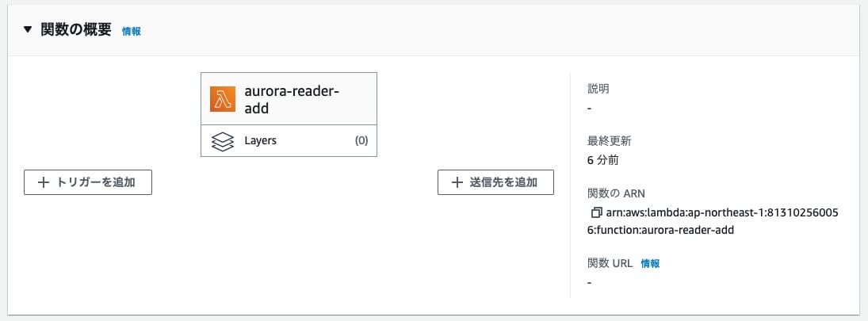Select the aurora-reader-add function name
This screenshot has height=321, width=868.
coord(292,99)
